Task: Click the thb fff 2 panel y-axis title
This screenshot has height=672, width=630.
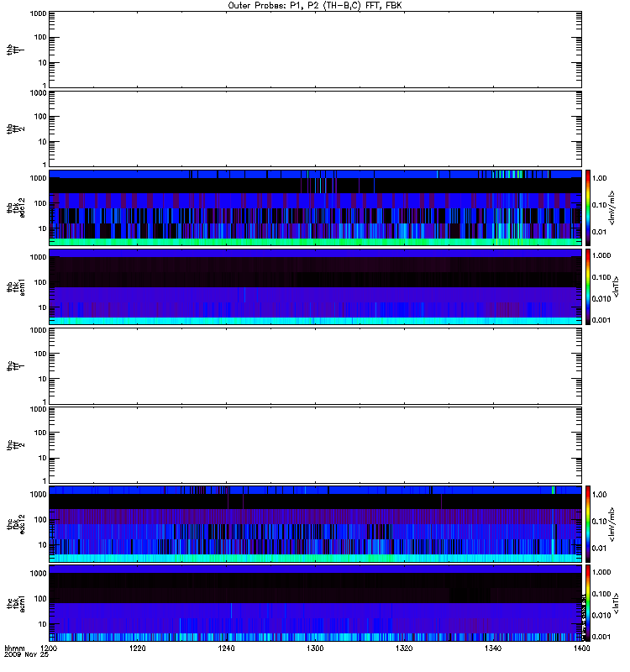Action: (x=16, y=129)
